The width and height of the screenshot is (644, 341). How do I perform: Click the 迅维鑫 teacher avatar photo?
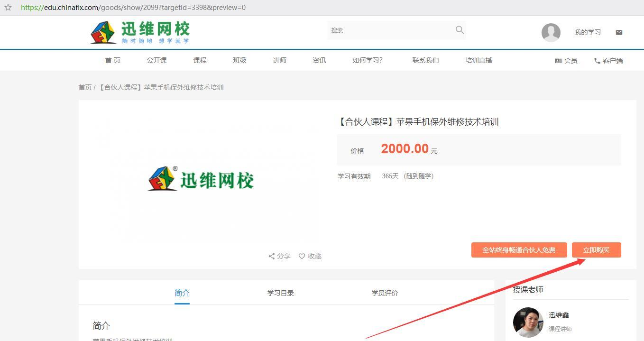pyautogui.click(x=528, y=322)
